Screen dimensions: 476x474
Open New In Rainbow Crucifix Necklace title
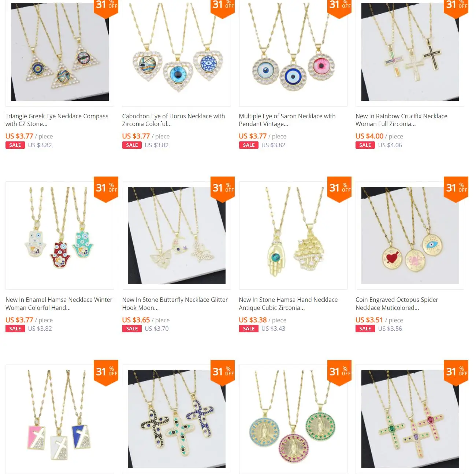click(401, 120)
